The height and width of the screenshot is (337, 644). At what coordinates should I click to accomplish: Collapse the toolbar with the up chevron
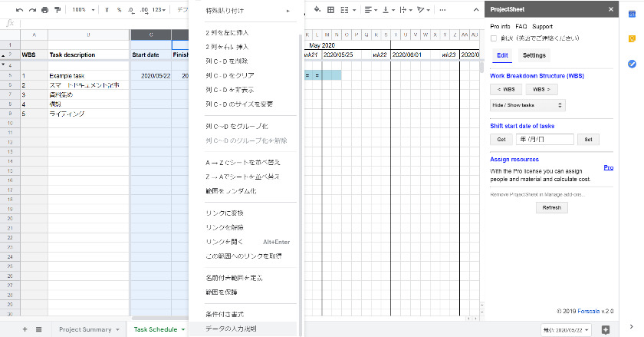click(476, 9)
